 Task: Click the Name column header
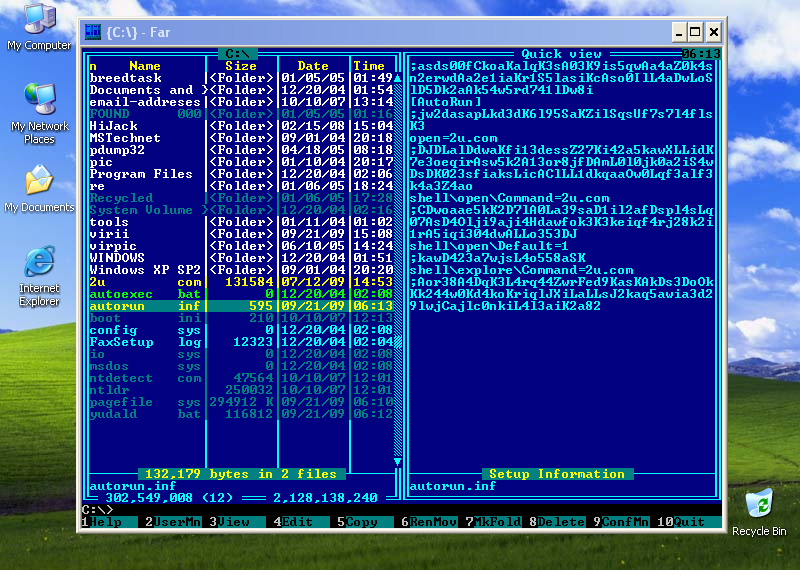145,66
